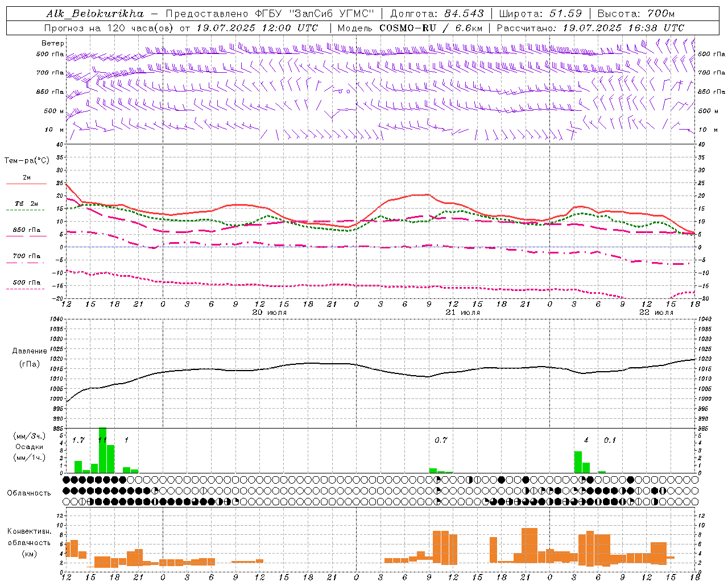Click the 'Тем-ра(°C)' temperature label
728x582 pixels.
click(27, 161)
